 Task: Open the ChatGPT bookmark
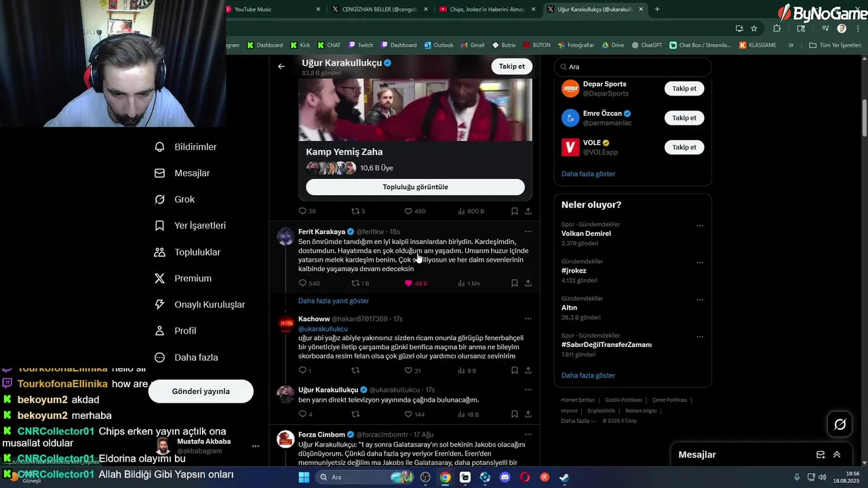pyautogui.click(x=647, y=45)
